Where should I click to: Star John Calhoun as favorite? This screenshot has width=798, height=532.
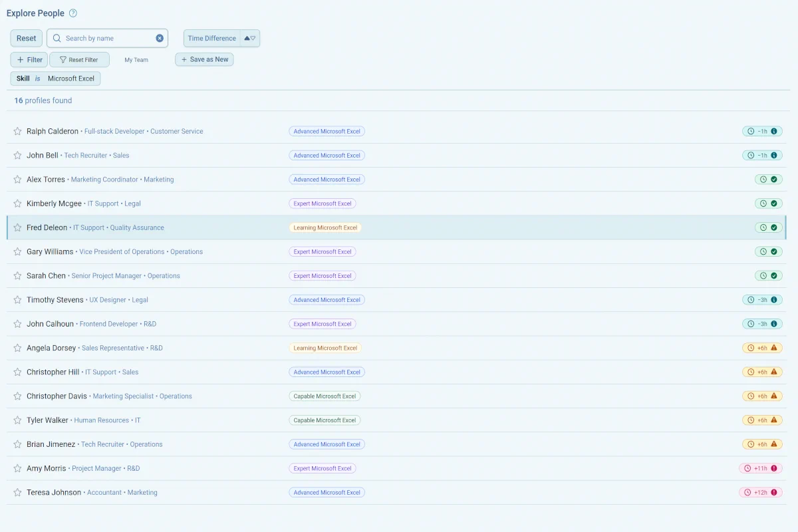click(x=18, y=324)
